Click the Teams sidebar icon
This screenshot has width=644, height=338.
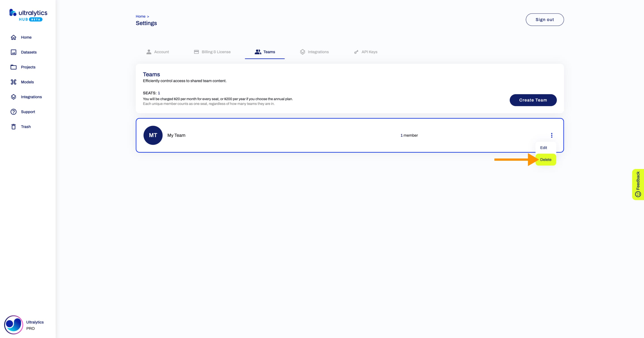pos(258,51)
